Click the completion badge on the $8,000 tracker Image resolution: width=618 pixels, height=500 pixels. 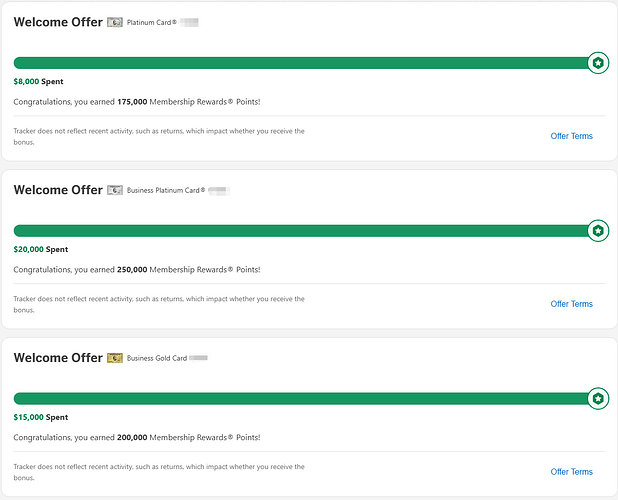(x=598, y=63)
